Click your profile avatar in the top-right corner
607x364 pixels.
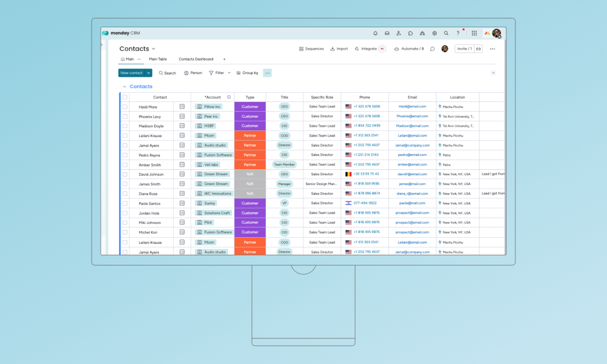pyautogui.click(x=497, y=33)
